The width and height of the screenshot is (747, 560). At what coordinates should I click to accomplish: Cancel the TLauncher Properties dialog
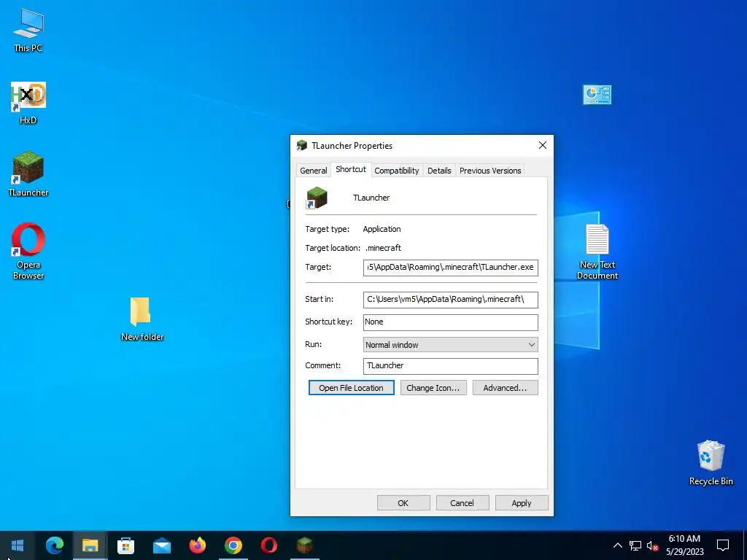tap(462, 503)
